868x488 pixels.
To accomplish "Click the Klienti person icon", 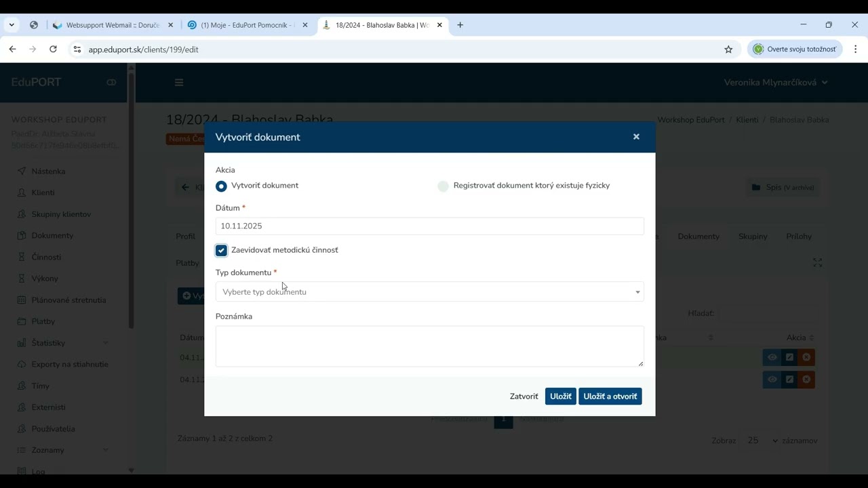I will [22, 192].
